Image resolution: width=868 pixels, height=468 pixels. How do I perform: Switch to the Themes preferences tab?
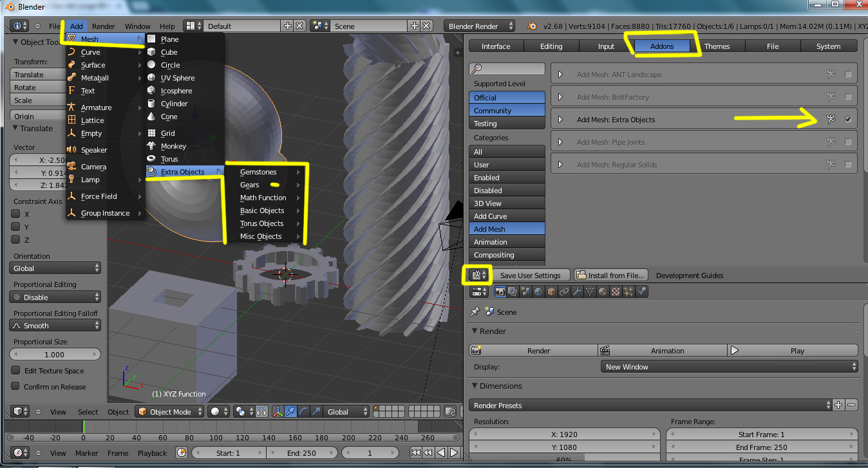pyautogui.click(x=717, y=46)
